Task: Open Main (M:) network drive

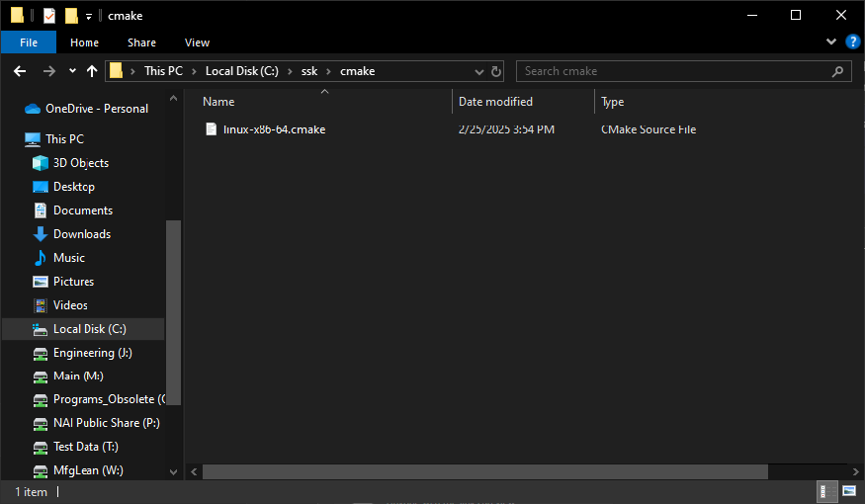Action: 78,377
